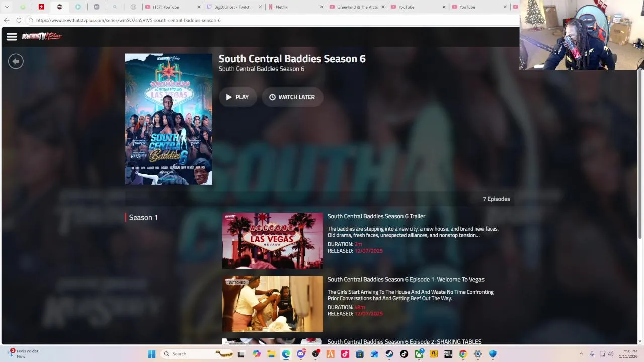Screen dimensions: 644x362
Task: Click the microphone icon in system tray
Action: 592,354
